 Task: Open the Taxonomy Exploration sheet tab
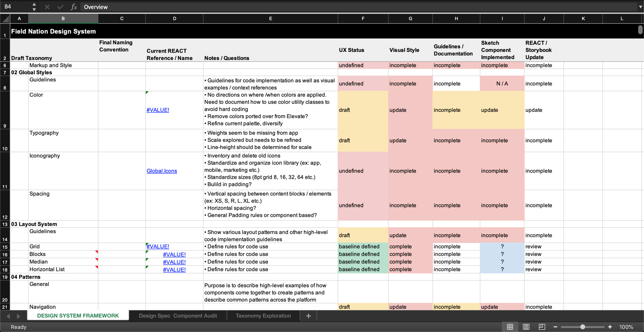tap(263, 316)
